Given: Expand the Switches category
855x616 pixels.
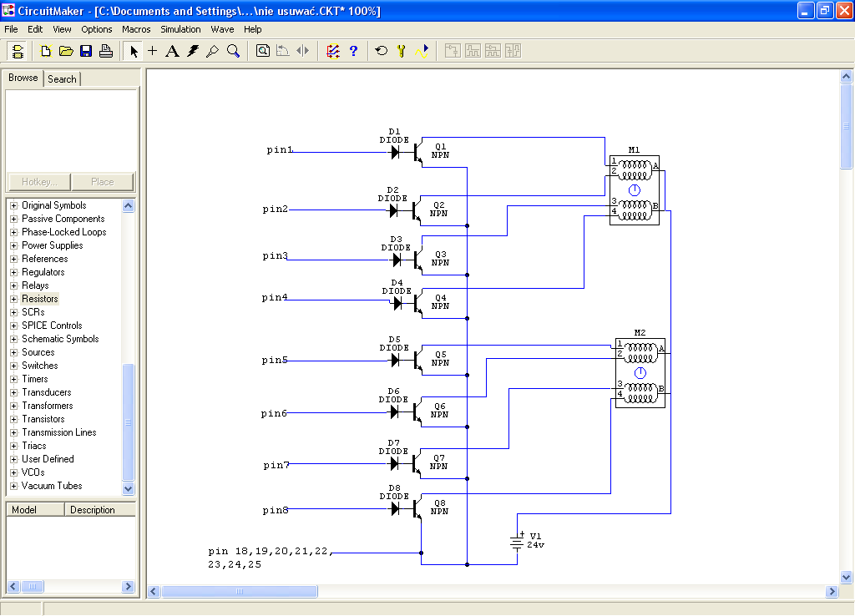Looking at the screenshot, I should 13,366.
